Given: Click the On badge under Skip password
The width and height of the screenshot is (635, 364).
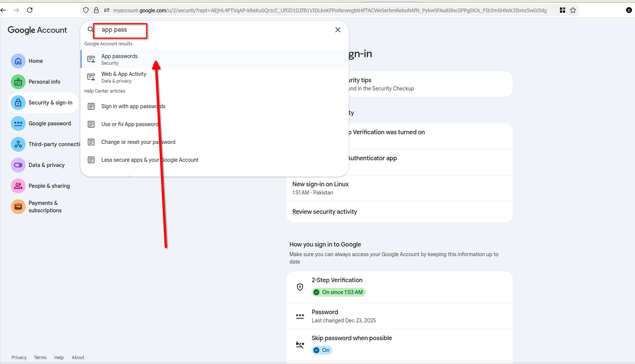Looking at the screenshot, I should 322,350.
